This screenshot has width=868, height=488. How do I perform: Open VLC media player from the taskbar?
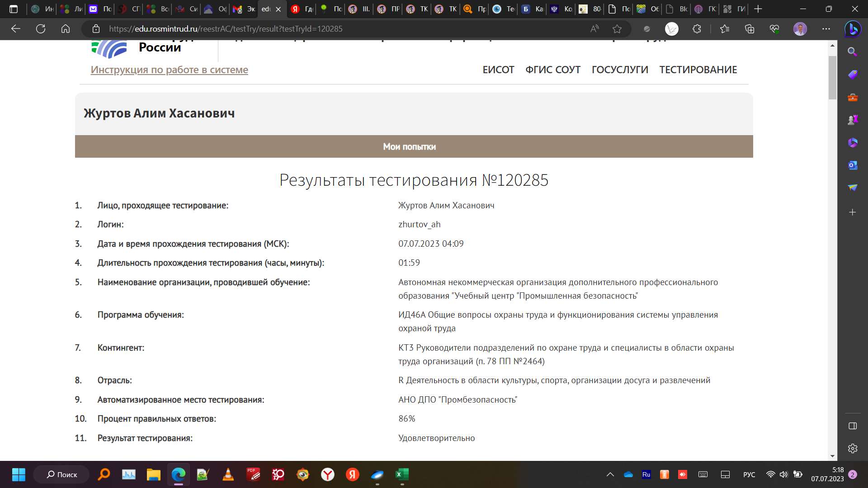(x=228, y=474)
